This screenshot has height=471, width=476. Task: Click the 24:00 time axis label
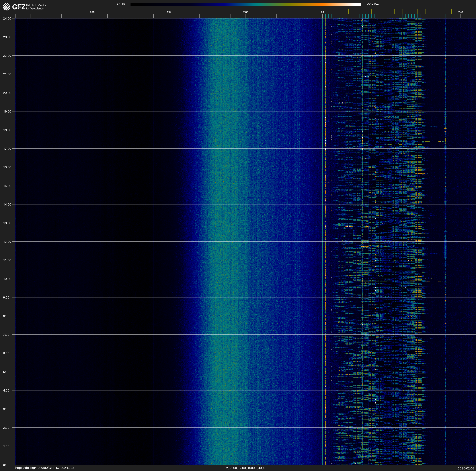[x=7, y=18]
